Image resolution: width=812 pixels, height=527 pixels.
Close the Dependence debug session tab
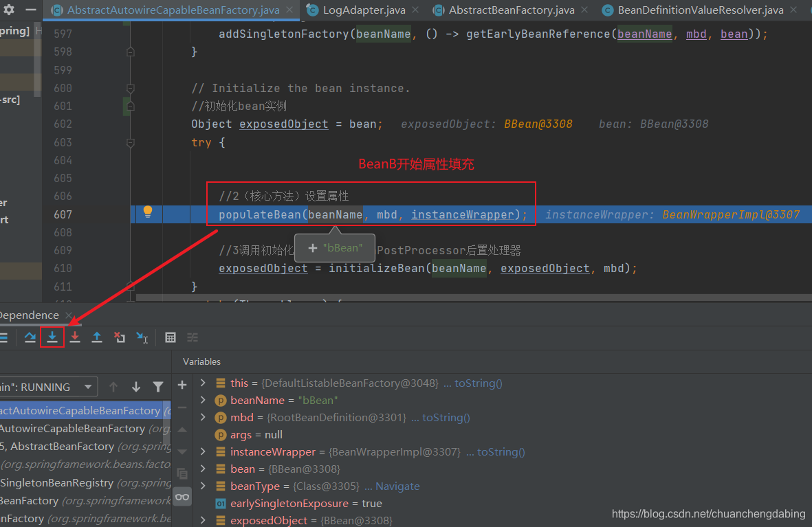pyautogui.click(x=69, y=315)
